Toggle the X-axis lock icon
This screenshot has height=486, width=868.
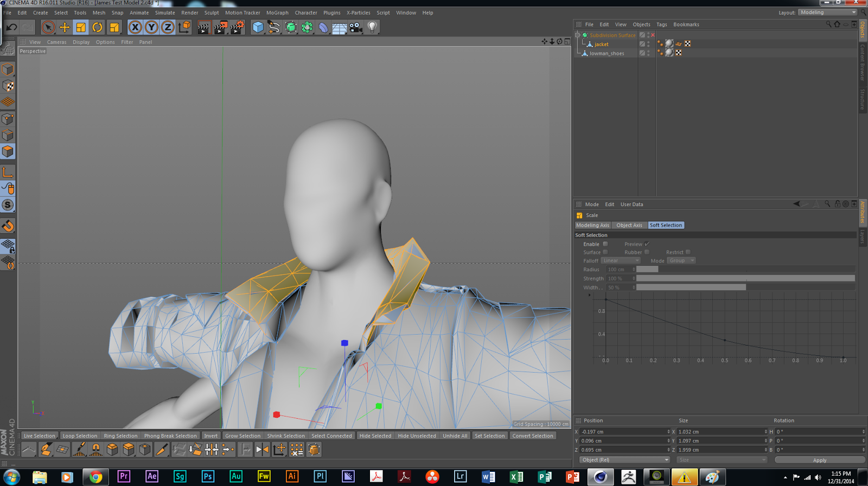coord(135,27)
